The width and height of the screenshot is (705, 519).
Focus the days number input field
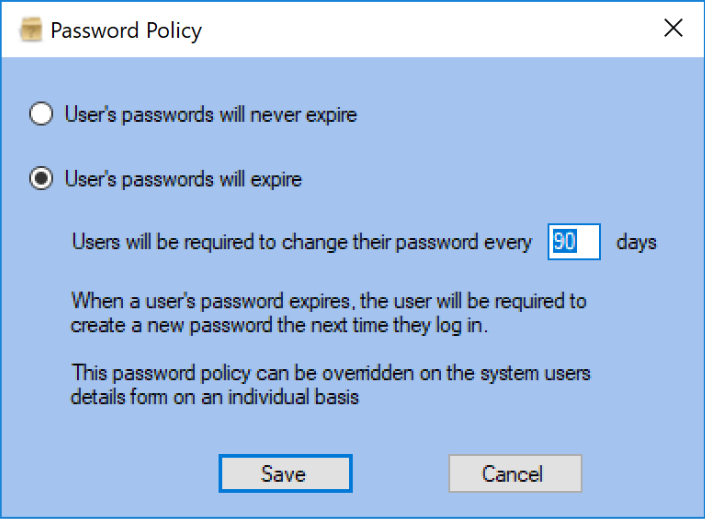(574, 242)
